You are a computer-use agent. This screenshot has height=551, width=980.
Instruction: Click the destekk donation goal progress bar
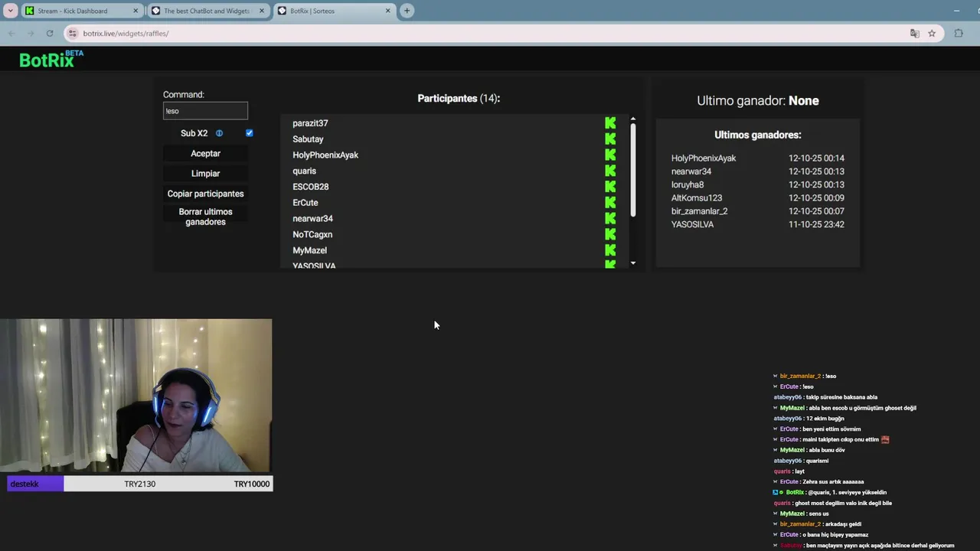(x=139, y=484)
